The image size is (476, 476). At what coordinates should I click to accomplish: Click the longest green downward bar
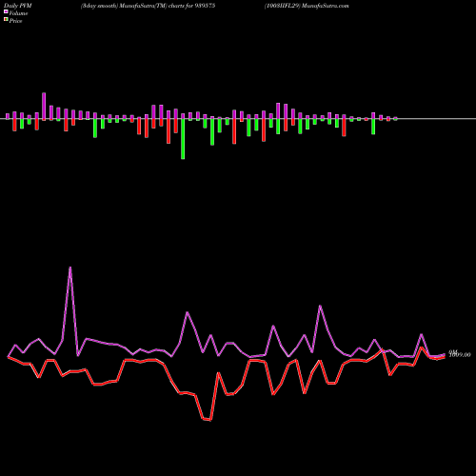tap(183, 139)
